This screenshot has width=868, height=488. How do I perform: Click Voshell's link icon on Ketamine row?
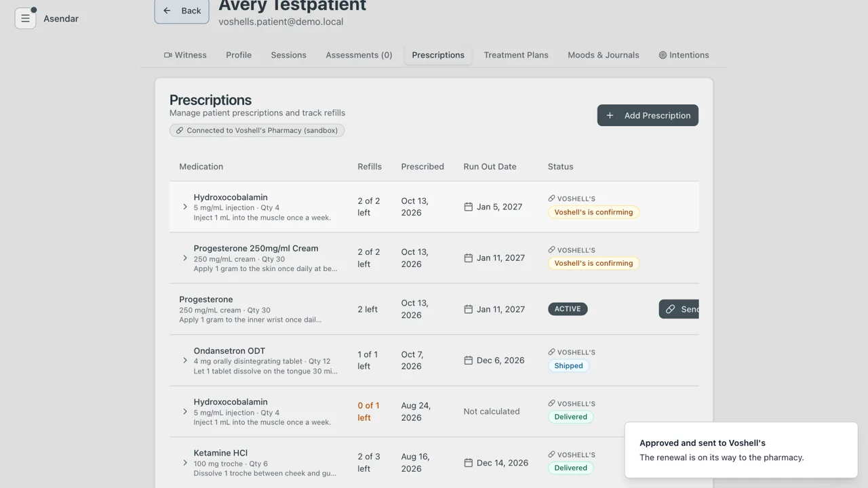click(x=551, y=455)
